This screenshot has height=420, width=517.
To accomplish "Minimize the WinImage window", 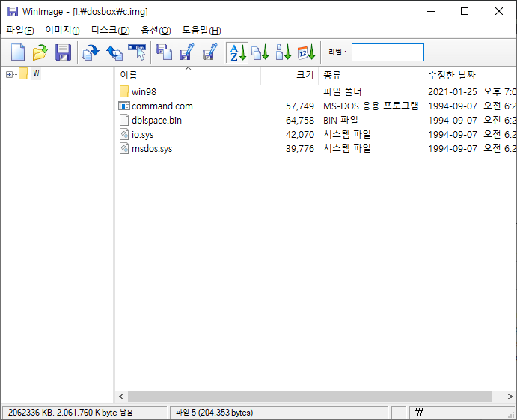I will tap(431, 11).
